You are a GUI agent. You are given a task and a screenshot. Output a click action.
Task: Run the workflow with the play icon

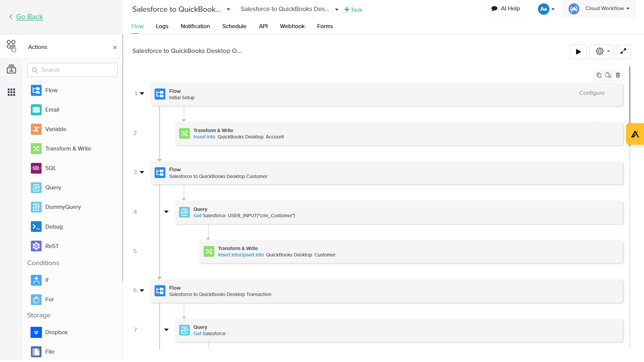(578, 52)
